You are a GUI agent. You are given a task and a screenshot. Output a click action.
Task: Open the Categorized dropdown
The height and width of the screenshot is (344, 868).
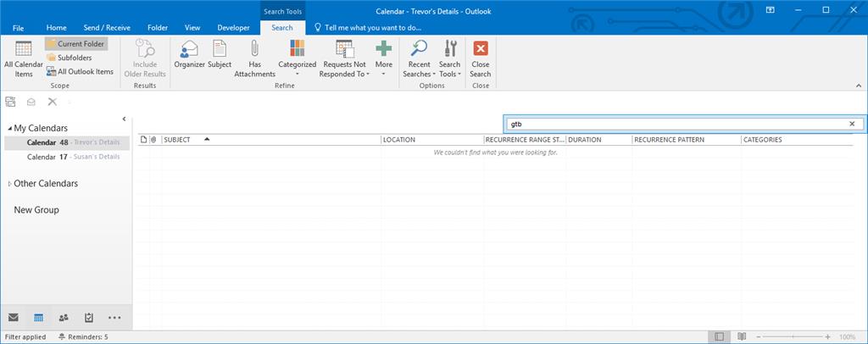coord(298,59)
